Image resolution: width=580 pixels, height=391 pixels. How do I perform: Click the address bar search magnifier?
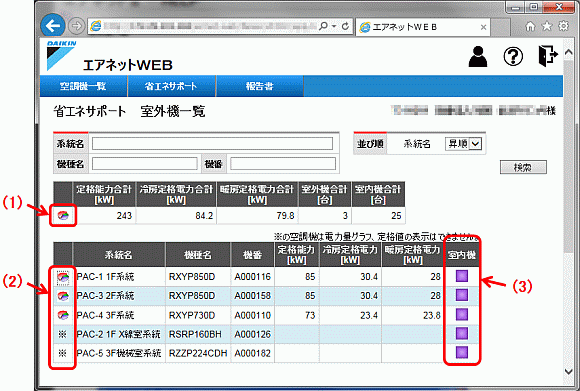pos(323,26)
